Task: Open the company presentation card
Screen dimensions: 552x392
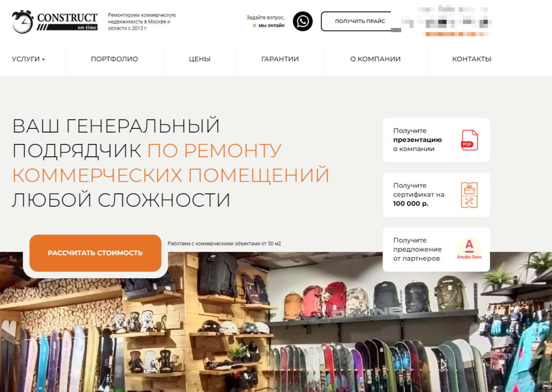Action: [x=436, y=140]
